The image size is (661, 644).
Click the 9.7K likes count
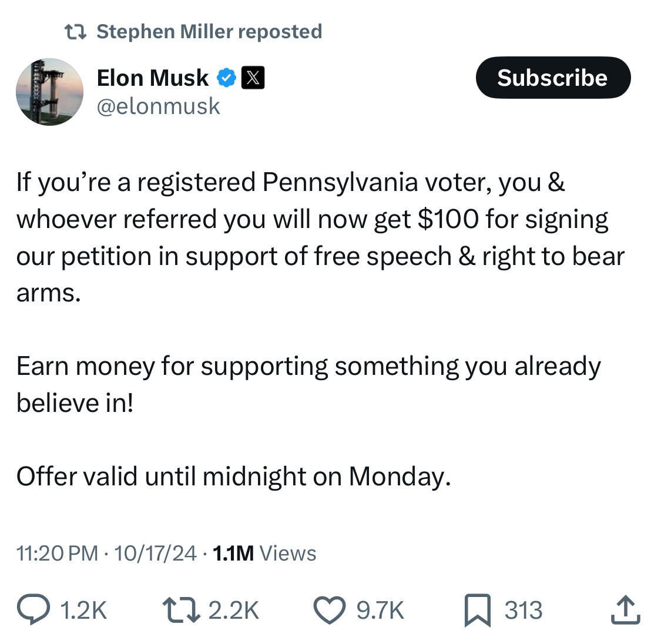[x=381, y=611]
